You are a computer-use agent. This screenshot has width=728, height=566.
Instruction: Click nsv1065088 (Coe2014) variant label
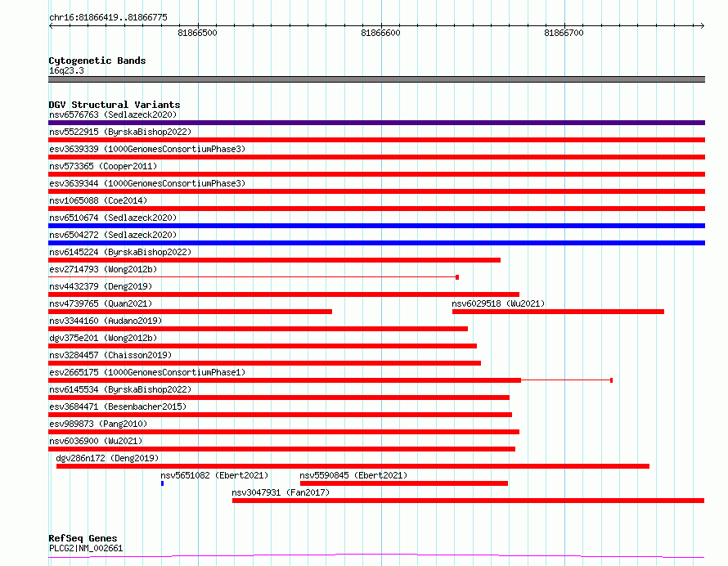98,200
